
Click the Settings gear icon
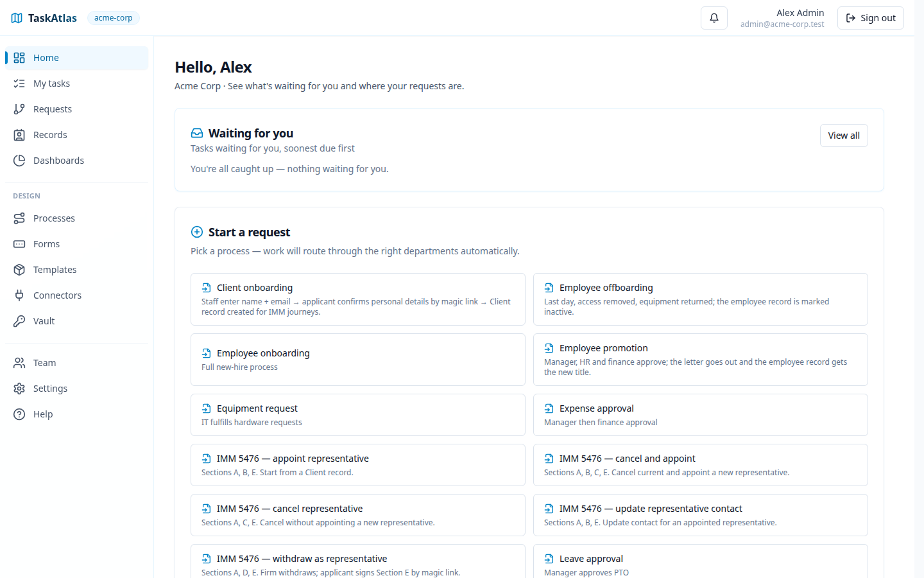click(x=19, y=389)
